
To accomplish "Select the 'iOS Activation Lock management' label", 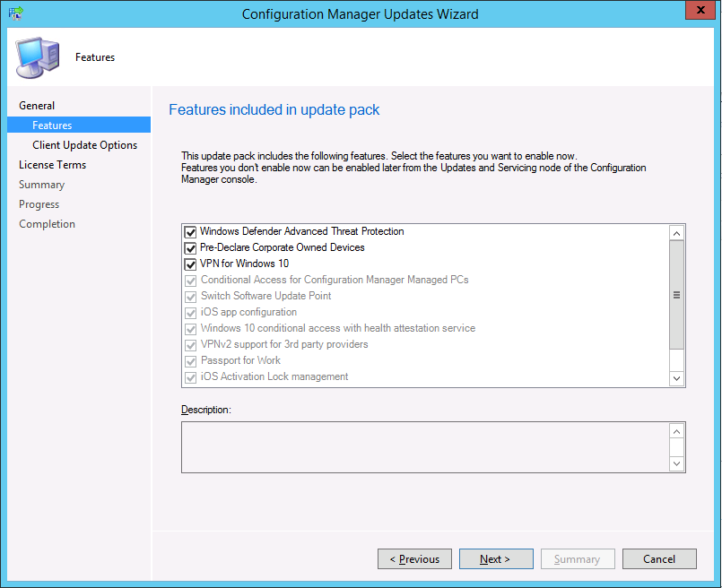I will tap(274, 376).
